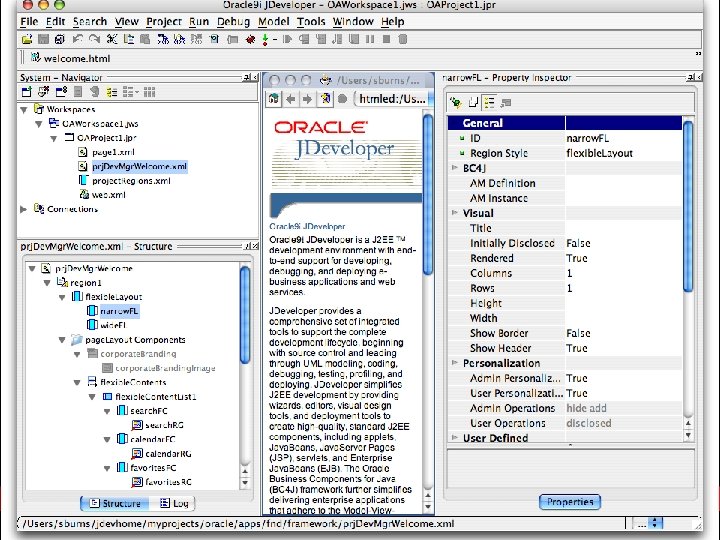Collapse the Workspaces tree node

[x=23, y=110]
